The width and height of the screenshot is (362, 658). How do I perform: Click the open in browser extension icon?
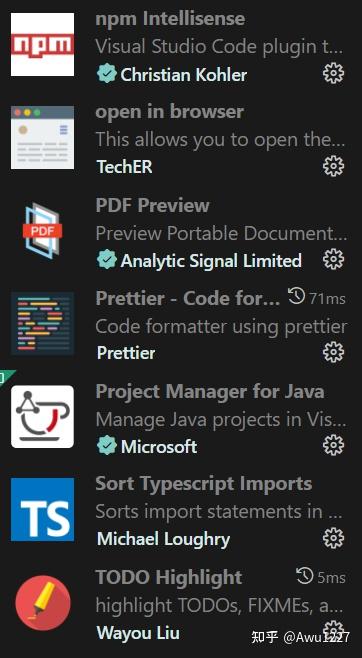(42, 137)
